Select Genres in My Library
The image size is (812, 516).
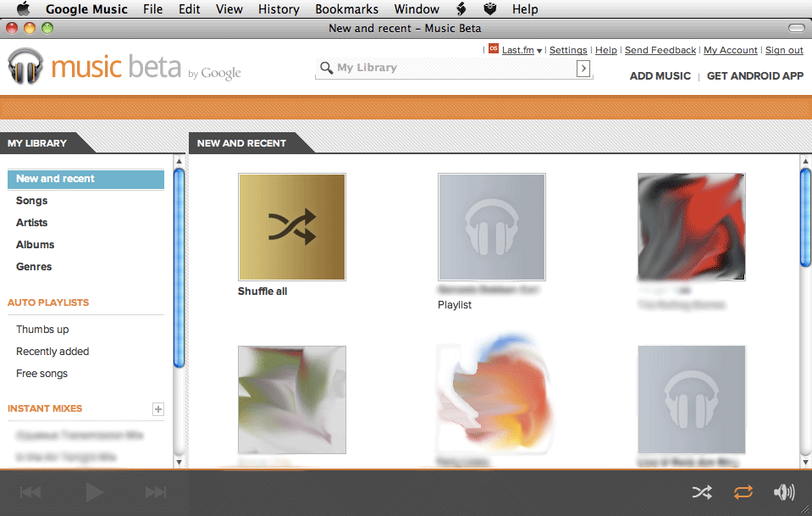pyautogui.click(x=34, y=267)
